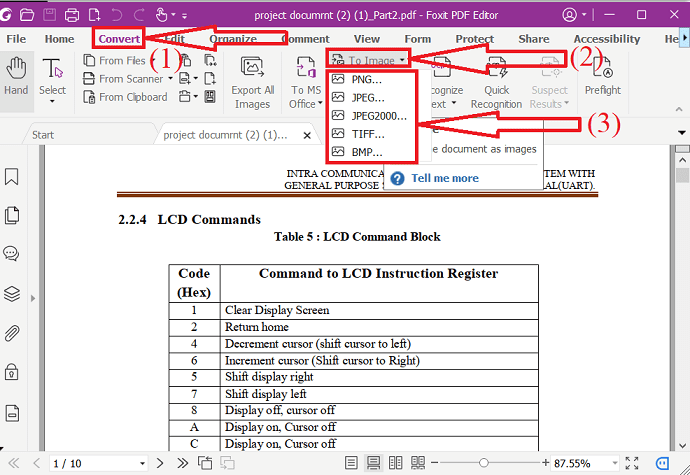The image size is (690, 475).
Task: Open the File menu
Action: coord(16,39)
